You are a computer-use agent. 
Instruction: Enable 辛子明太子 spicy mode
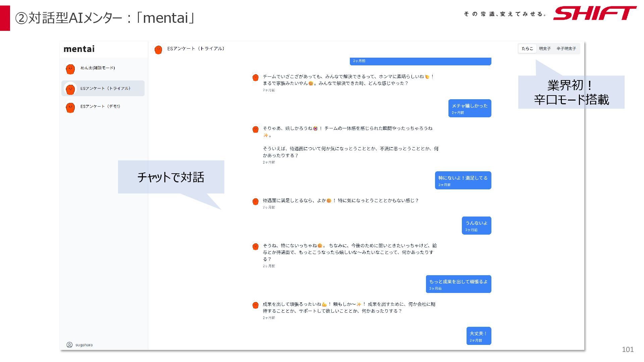(x=566, y=49)
